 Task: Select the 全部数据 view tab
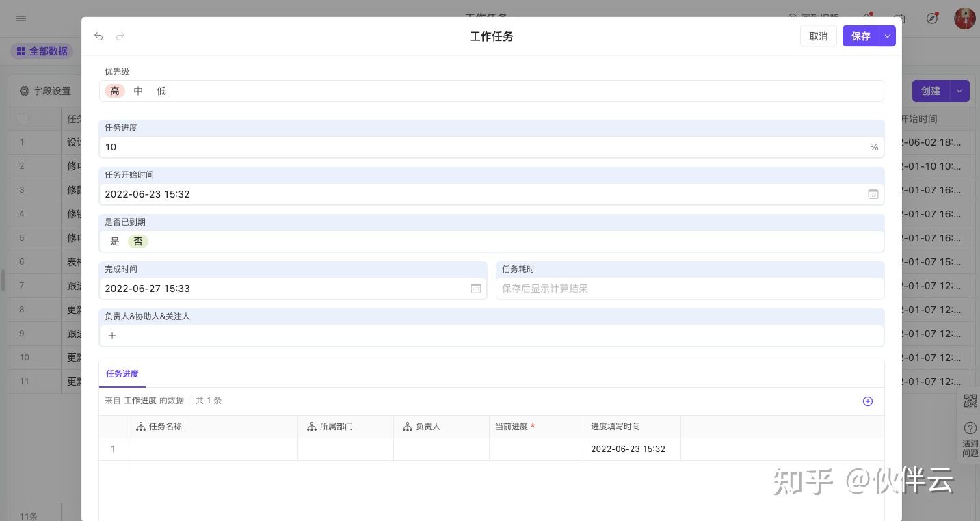(x=42, y=51)
